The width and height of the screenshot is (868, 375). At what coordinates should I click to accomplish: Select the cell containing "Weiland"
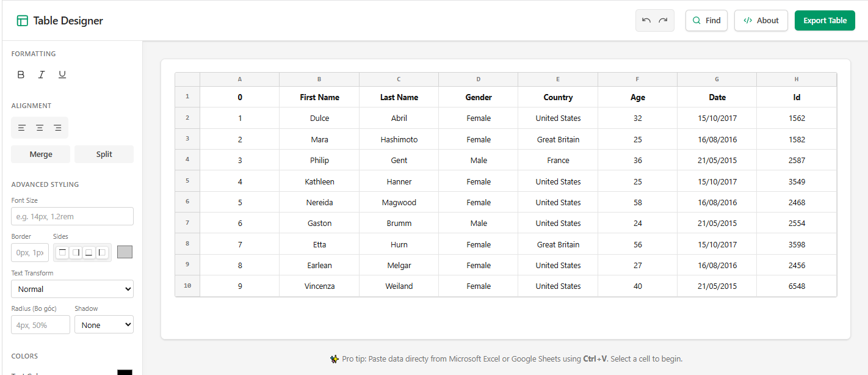pos(399,286)
